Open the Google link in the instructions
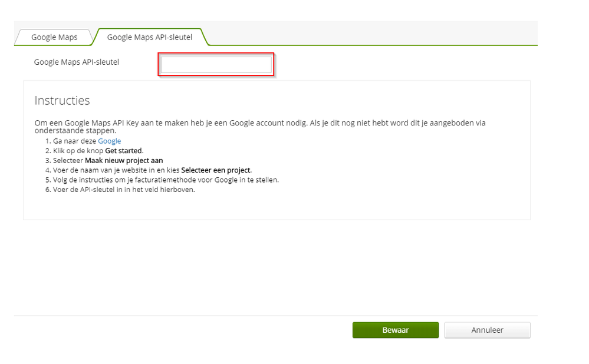 click(110, 141)
